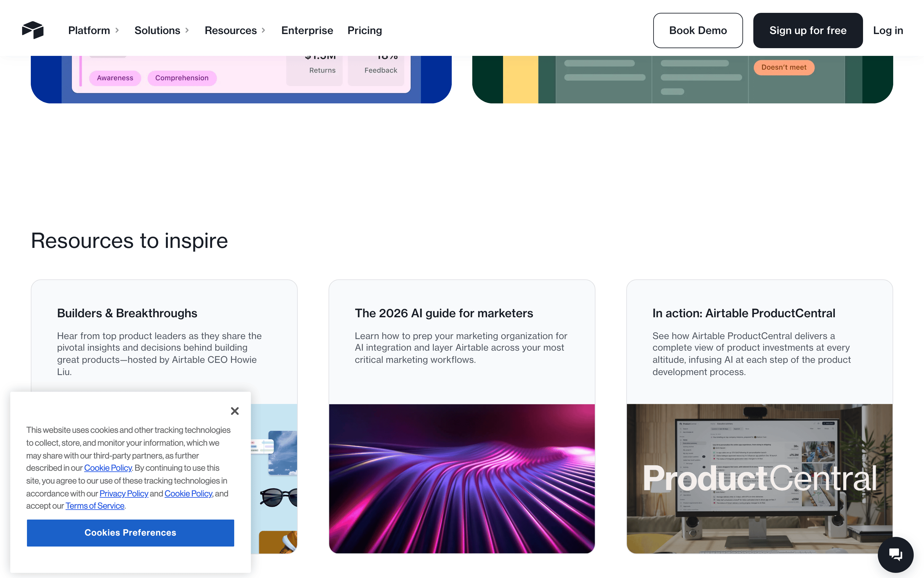The width and height of the screenshot is (924, 578).
Task: Open the Platform nav item
Action: (x=89, y=31)
